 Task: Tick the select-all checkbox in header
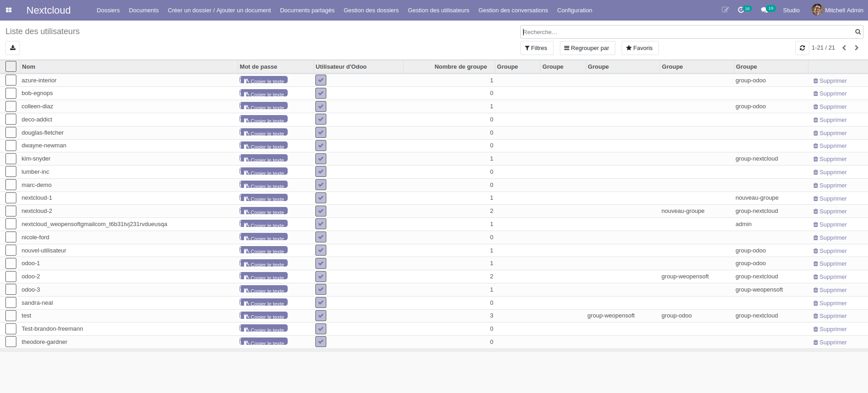click(11, 66)
